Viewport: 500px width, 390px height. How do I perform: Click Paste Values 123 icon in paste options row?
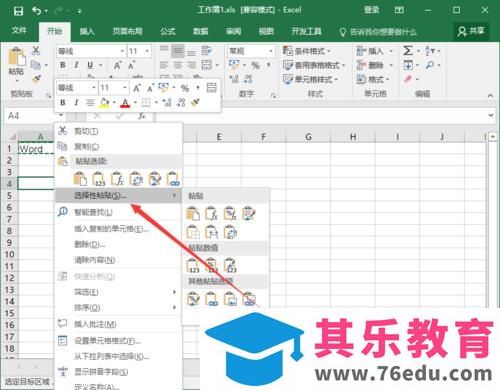point(99,179)
